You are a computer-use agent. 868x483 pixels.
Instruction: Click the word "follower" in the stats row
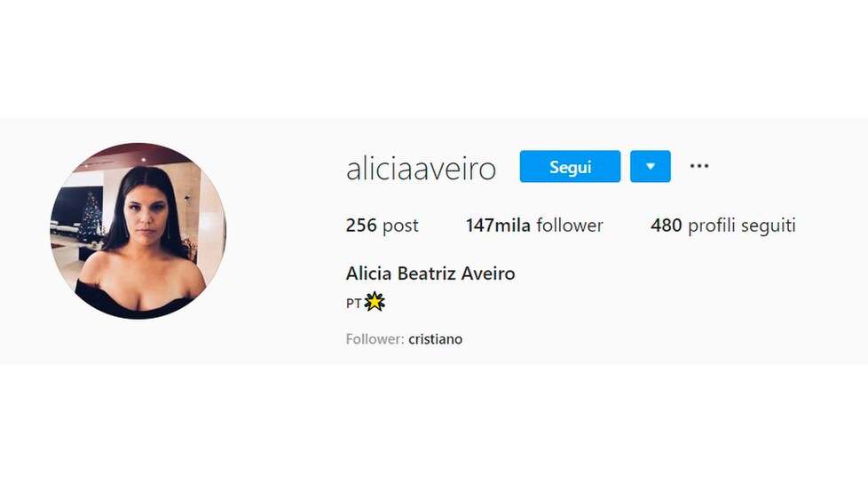tap(570, 226)
